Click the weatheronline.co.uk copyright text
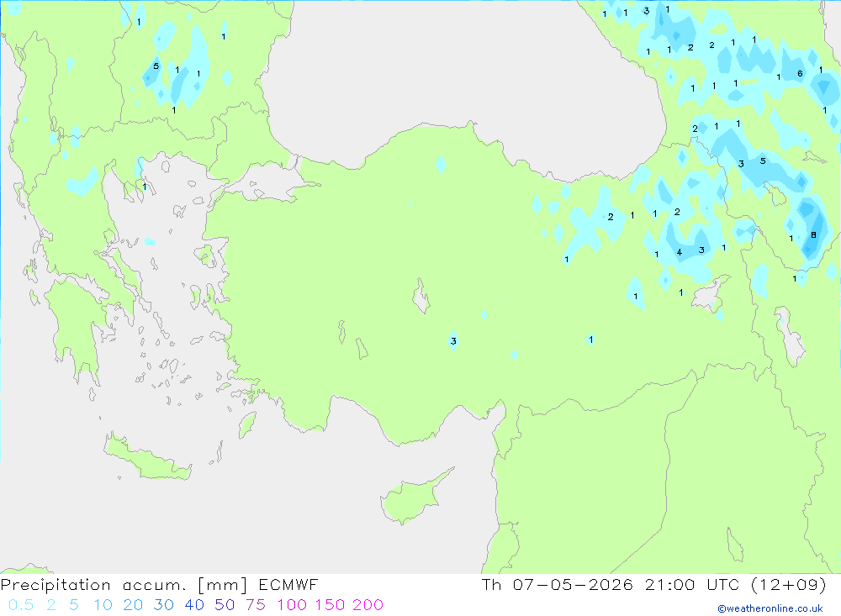This screenshot has width=841, height=616. (x=770, y=608)
